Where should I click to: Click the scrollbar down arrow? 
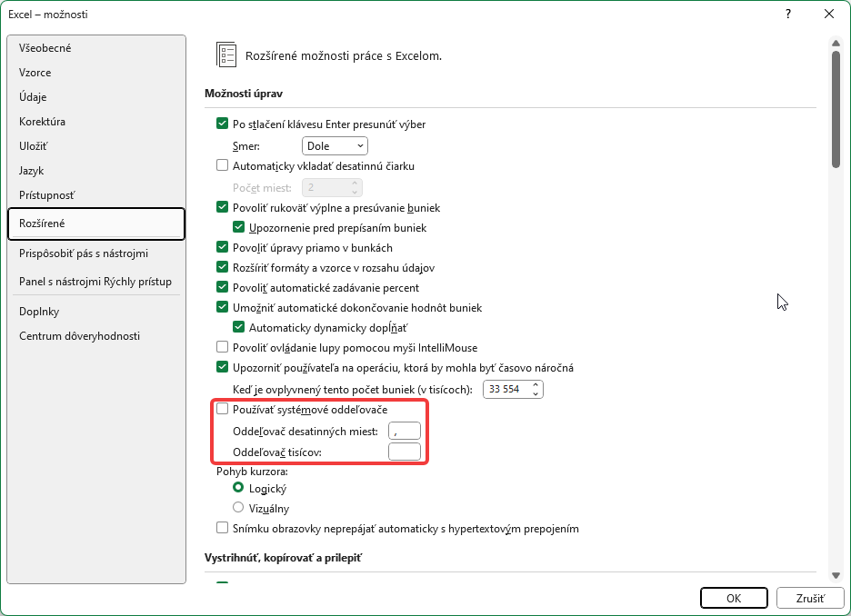pos(836,575)
